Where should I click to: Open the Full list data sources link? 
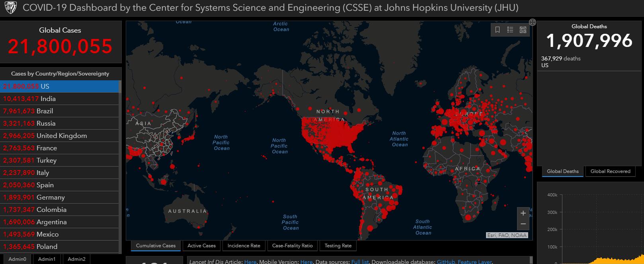360,262
